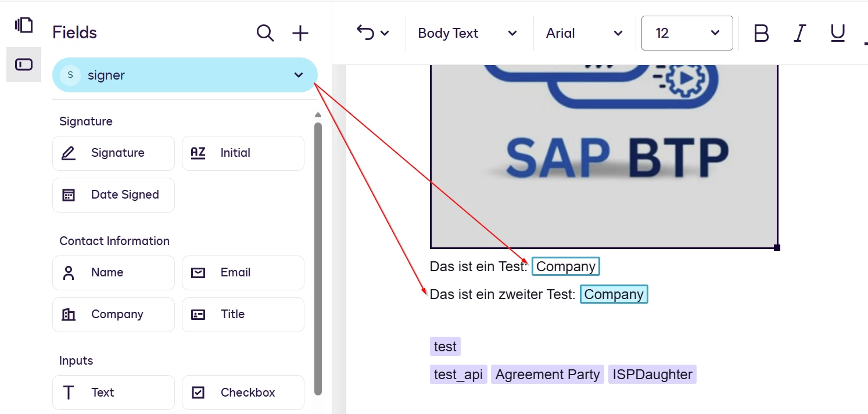Click the Inputs section heading
868x414 pixels.
pos(76,361)
